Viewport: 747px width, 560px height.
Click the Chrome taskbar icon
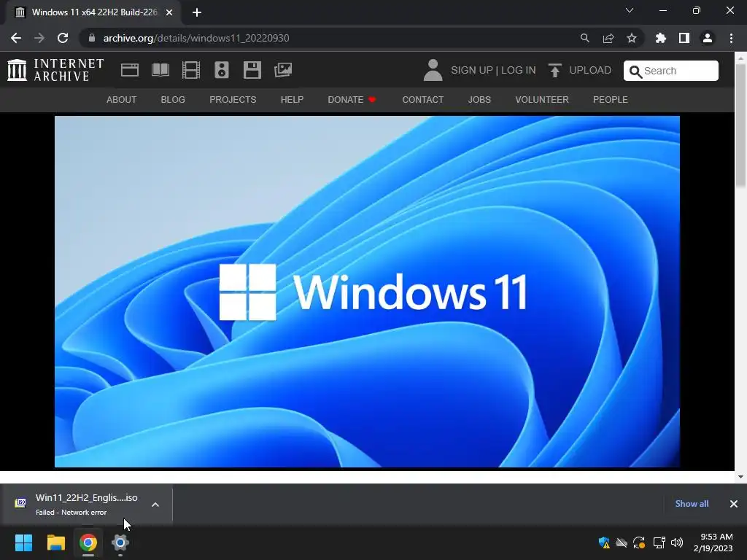point(88,542)
